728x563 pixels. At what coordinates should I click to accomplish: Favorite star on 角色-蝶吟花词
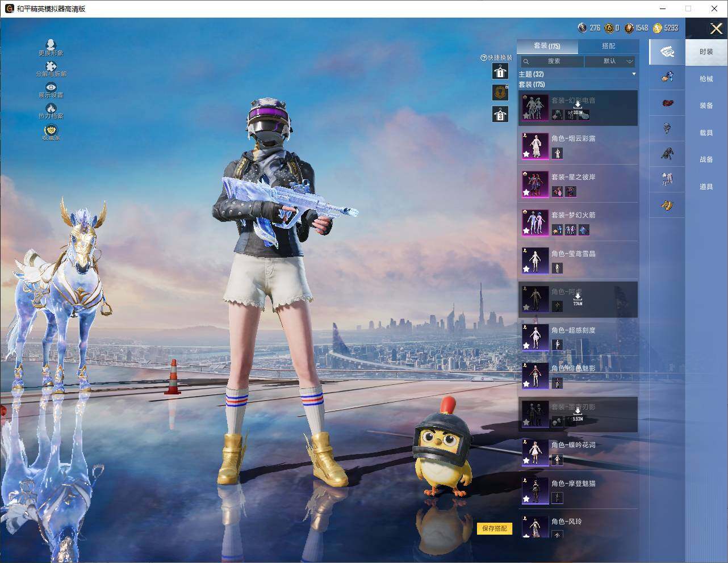coord(526,460)
